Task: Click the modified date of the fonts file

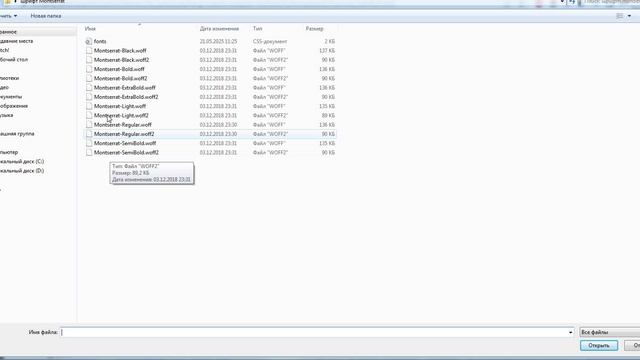Action: pyautogui.click(x=218, y=42)
